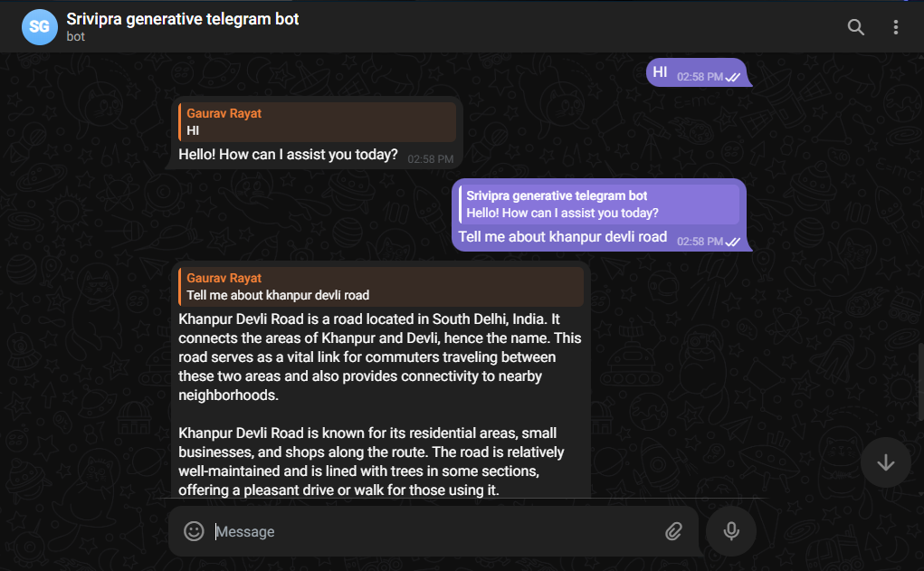Click the quoted reply 'HI' from Gaurav Rayat
The height and width of the screenshot is (571, 924).
[317, 122]
